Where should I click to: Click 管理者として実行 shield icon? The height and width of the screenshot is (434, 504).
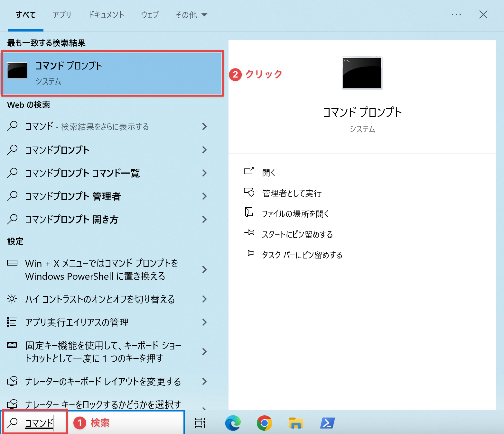pos(249,193)
